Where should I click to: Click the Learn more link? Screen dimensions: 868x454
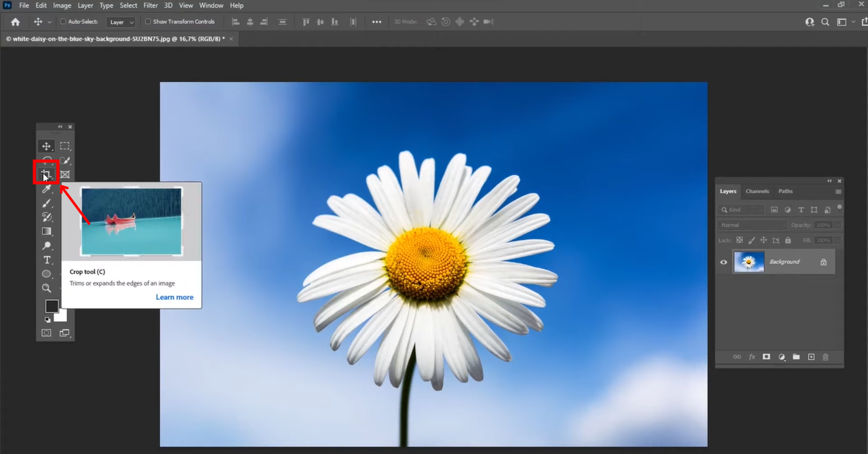point(174,297)
